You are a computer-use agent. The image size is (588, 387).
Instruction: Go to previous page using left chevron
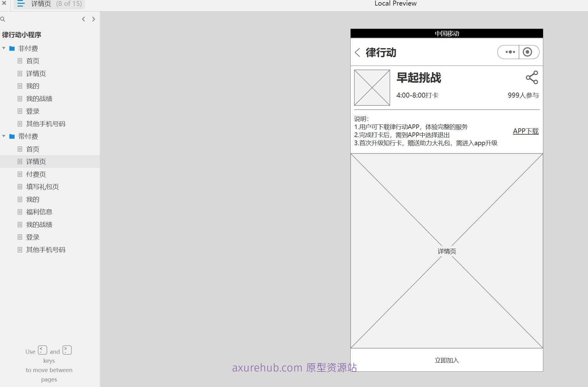[83, 19]
